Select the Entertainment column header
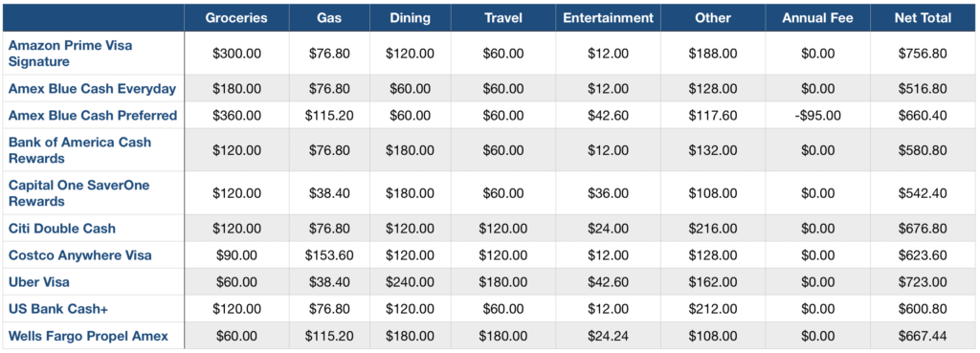Image resolution: width=980 pixels, height=353 pixels. pyautogui.click(x=608, y=18)
